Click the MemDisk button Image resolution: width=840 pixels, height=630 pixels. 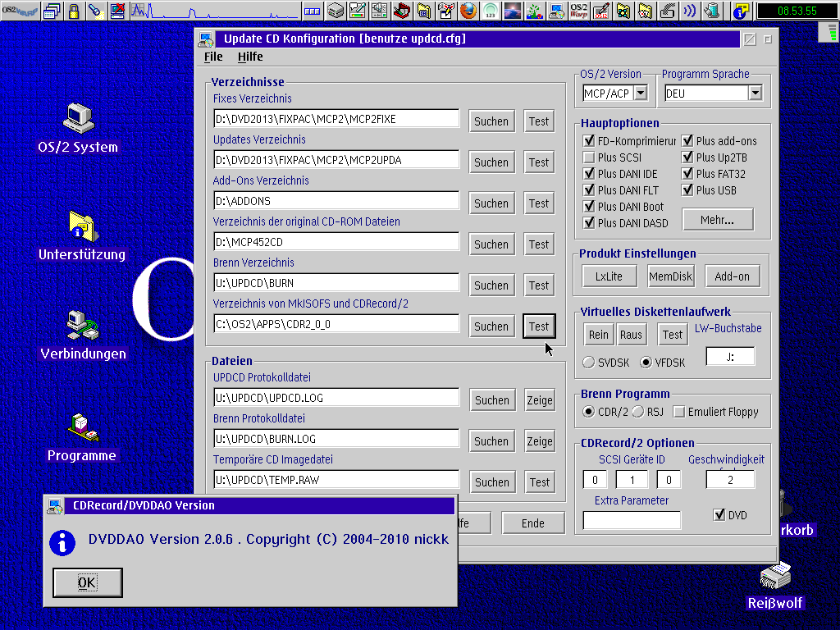point(671,276)
